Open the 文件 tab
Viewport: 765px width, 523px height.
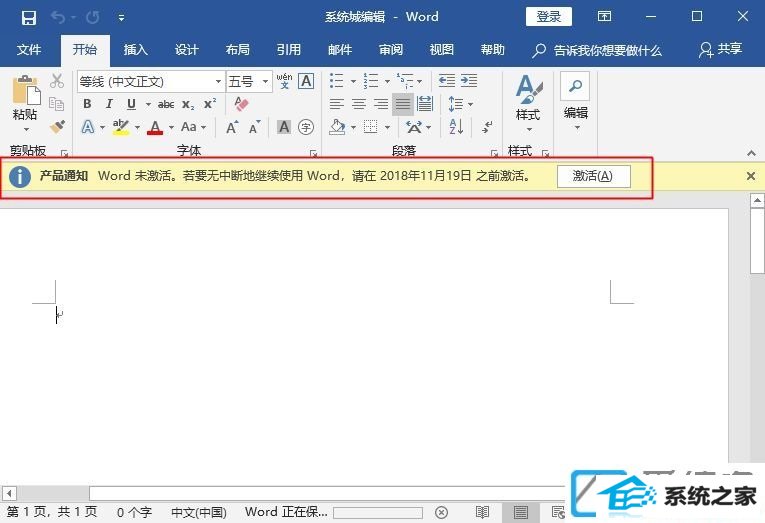pyautogui.click(x=29, y=50)
